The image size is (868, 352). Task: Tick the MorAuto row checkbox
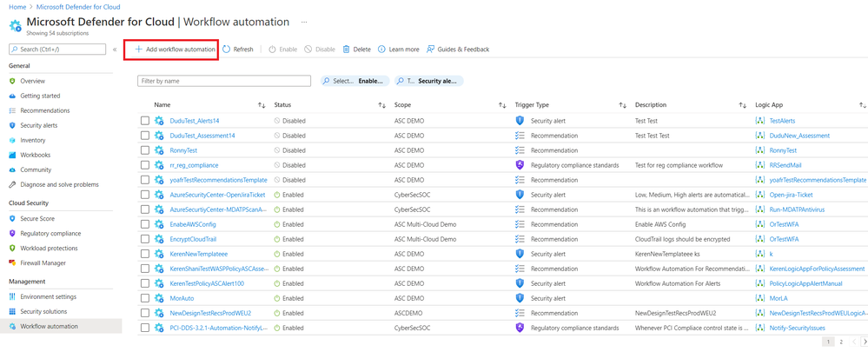tap(145, 298)
